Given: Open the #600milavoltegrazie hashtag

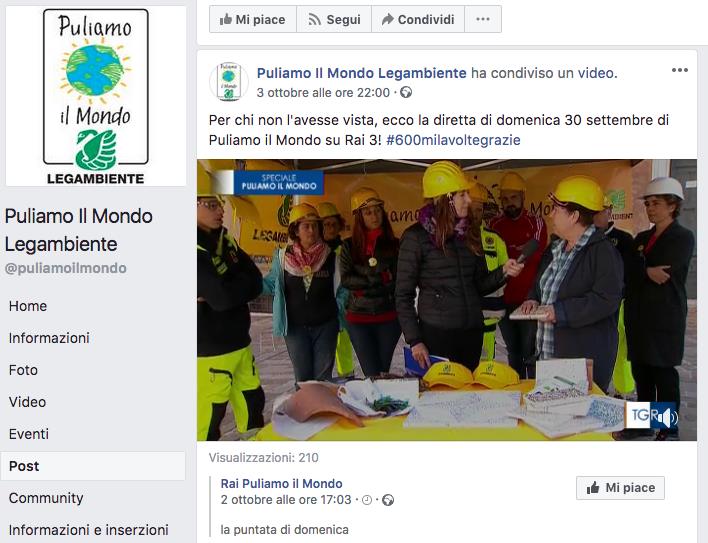Looking at the screenshot, I should (453, 140).
